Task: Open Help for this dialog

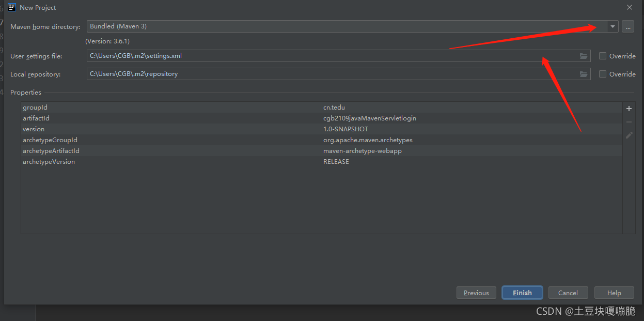Action: click(614, 292)
